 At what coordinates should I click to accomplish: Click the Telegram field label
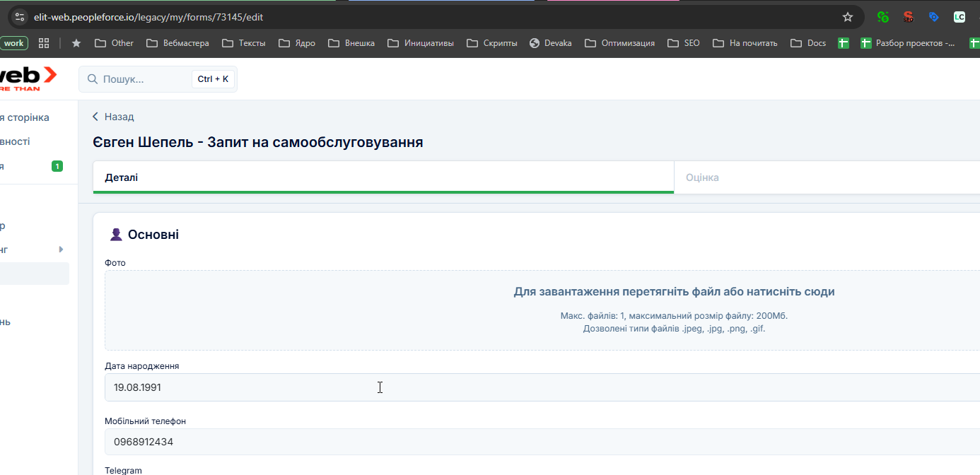[123, 470]
